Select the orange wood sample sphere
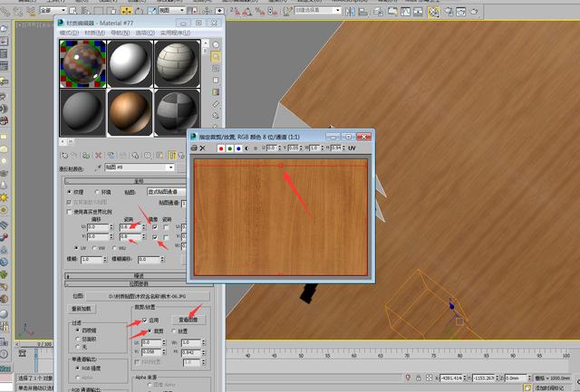Screen dimensions: 580x392 [x=130, y=110]
